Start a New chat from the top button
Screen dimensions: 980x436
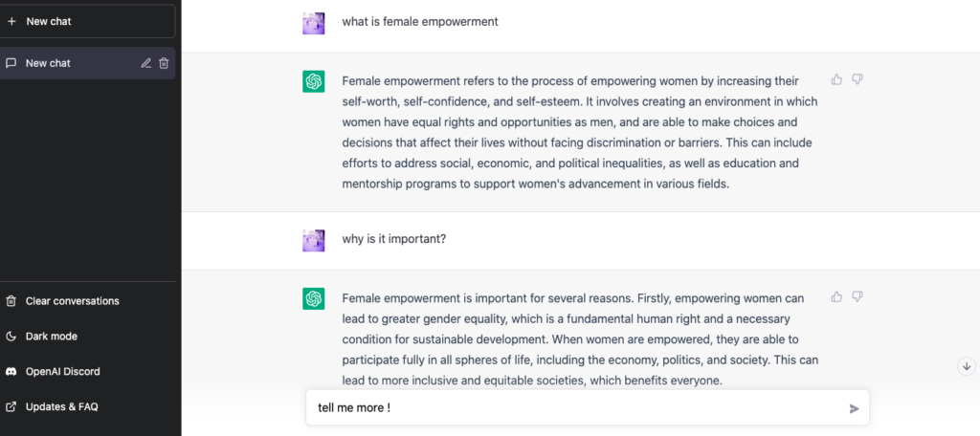tap(87, 21)
